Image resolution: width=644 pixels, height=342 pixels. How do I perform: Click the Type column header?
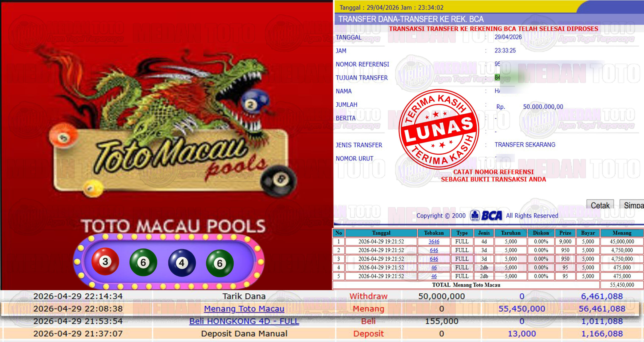point(462,233)
